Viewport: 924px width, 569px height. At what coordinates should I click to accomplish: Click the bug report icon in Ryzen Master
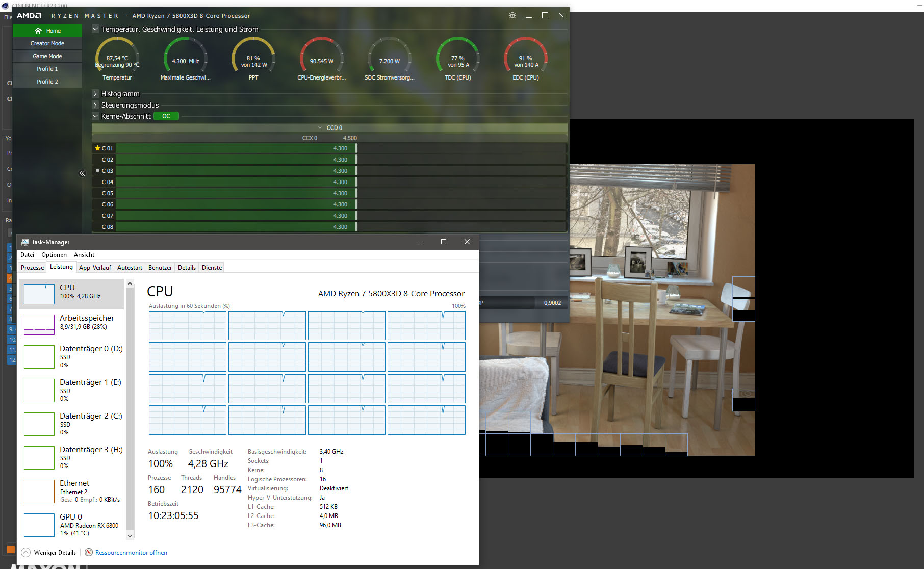point(512,15)
